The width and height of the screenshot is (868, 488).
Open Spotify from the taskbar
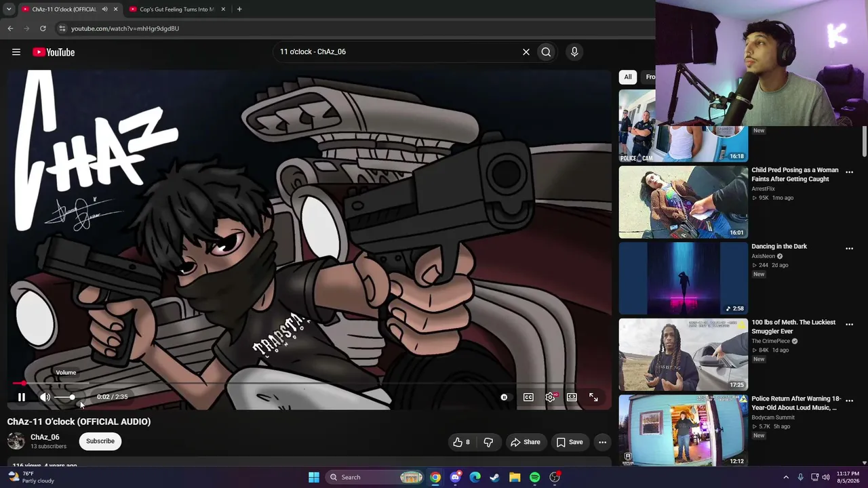pyautogui.click(x=534, y=477)
